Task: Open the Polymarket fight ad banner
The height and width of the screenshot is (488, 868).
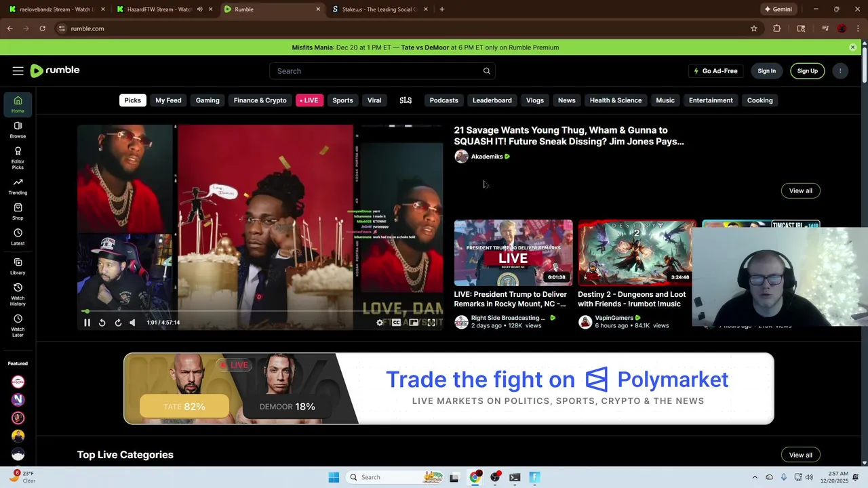Action: coord(449,389)
